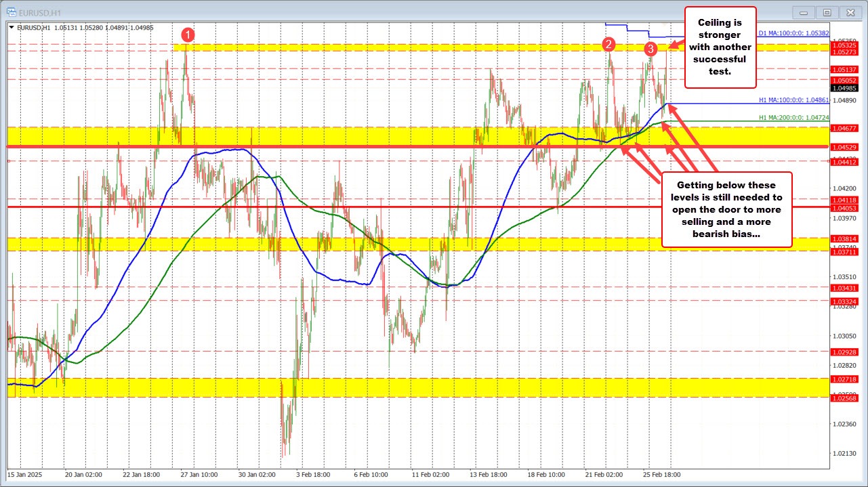Image resolution: width=868 pixels, height=487 pixels.
Task: Restore the chart window using the restore icon
Action: point(827,12)
